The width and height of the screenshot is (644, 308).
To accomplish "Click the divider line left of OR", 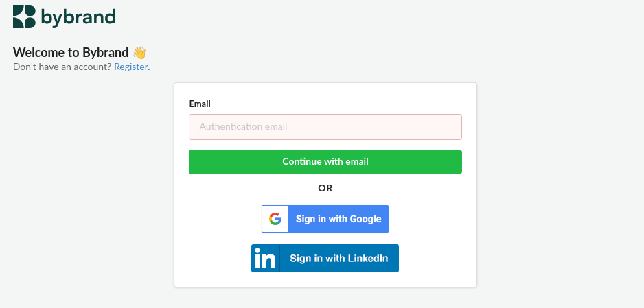I will (x=249, y=189).
